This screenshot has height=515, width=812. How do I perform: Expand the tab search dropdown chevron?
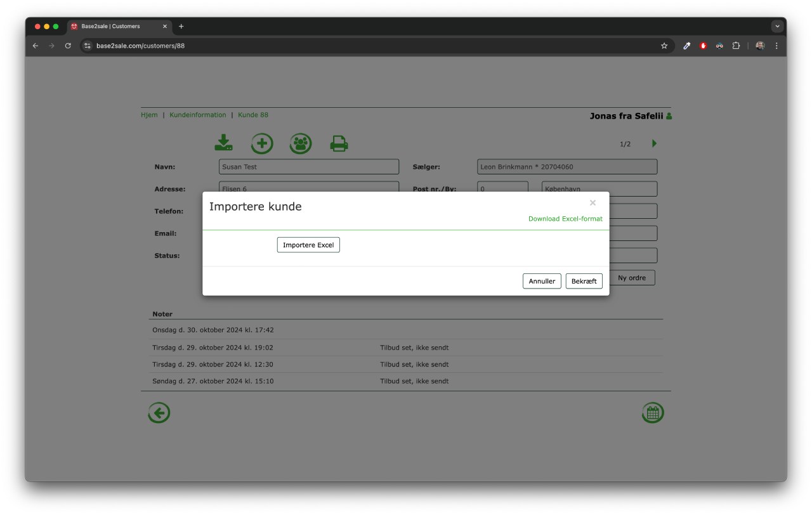tap(777, 27)
